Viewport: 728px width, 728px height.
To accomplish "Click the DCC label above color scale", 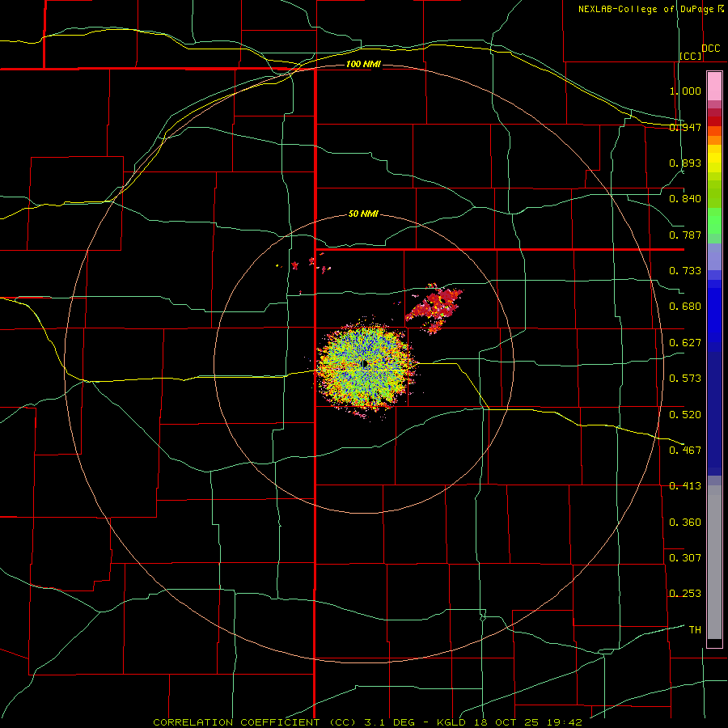I will (710, 49).
